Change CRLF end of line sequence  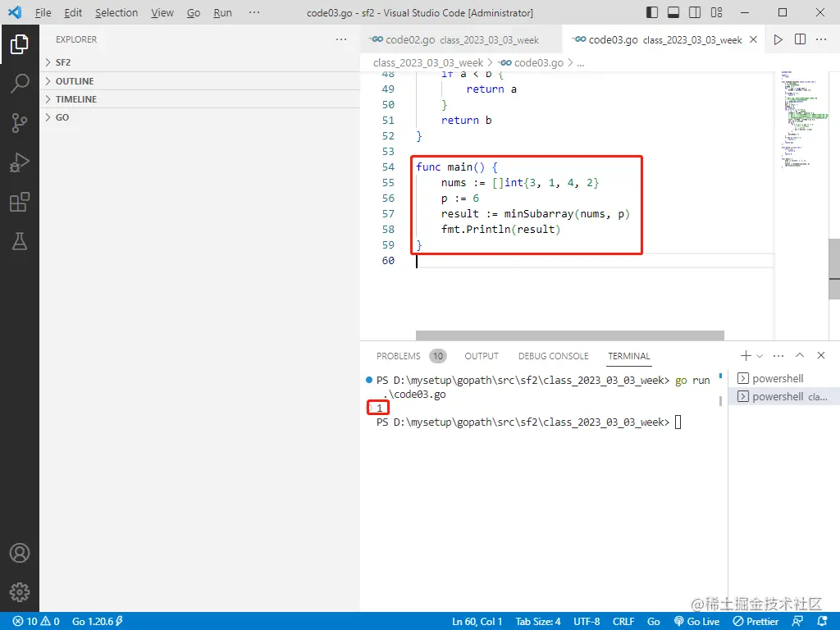click(623, 621)
